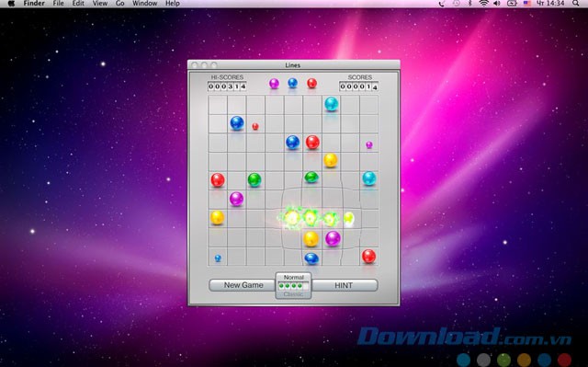Select the large blue ball in the second row
This screenshot has height=367, width=588.
click(237, 122)
